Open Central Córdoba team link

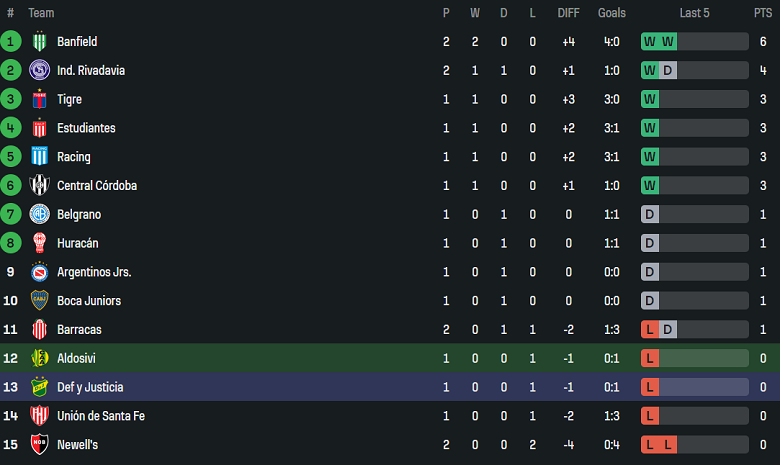pyautogui.click(x=97, y=186)
